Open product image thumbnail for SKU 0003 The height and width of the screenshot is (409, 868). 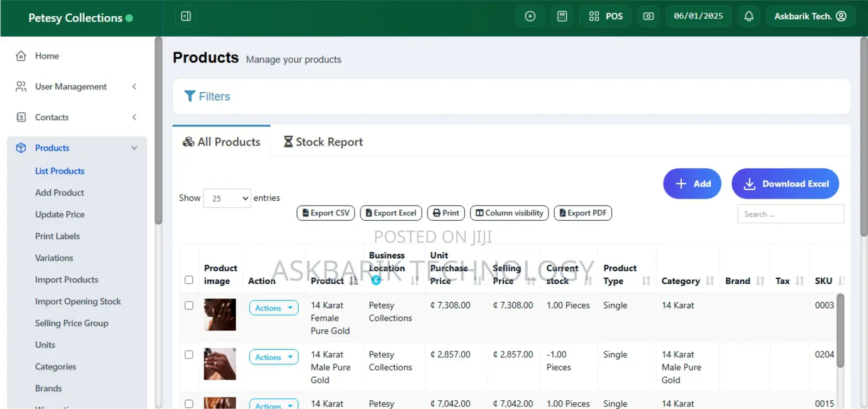(220, 315)
